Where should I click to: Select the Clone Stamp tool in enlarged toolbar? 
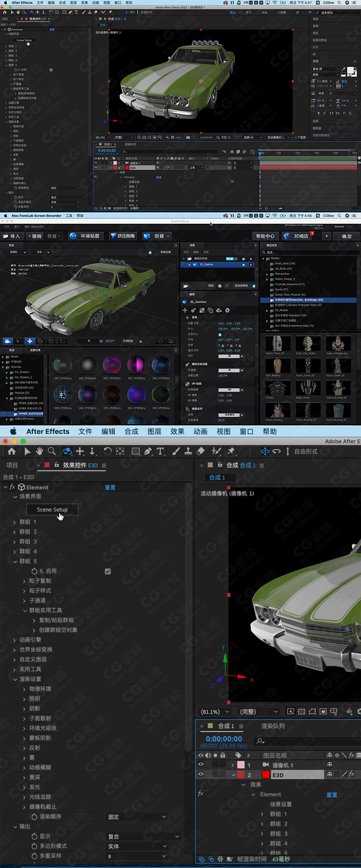(188, 451)
